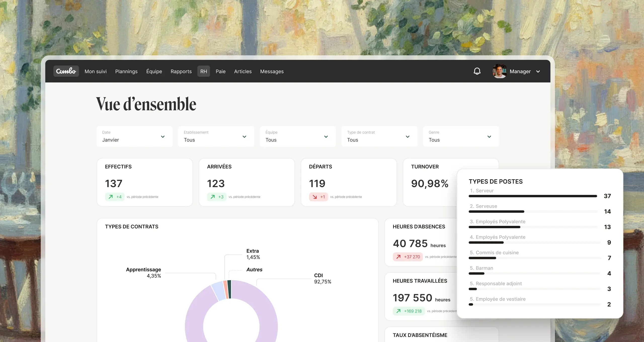644x342 pixels.
Task: Click the green arrow in Effectifs card
Action: click(x=111, y=197)
